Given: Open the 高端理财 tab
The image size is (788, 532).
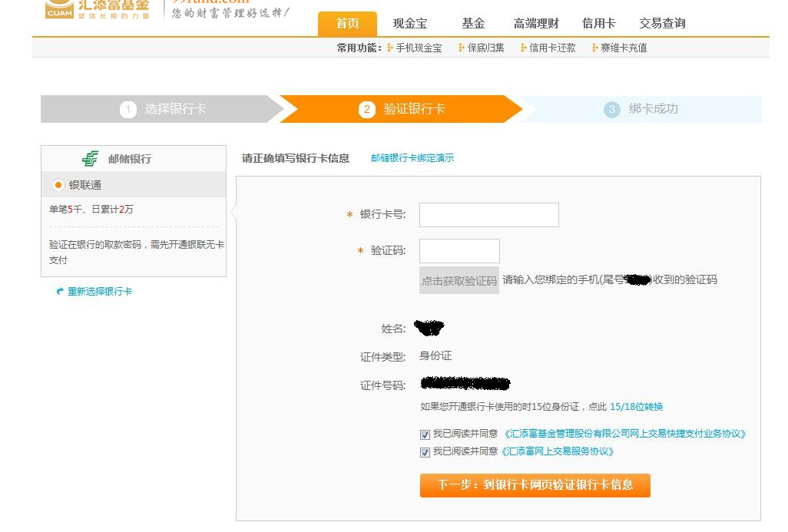Looking at the screenshot, I should click(536, 24).
